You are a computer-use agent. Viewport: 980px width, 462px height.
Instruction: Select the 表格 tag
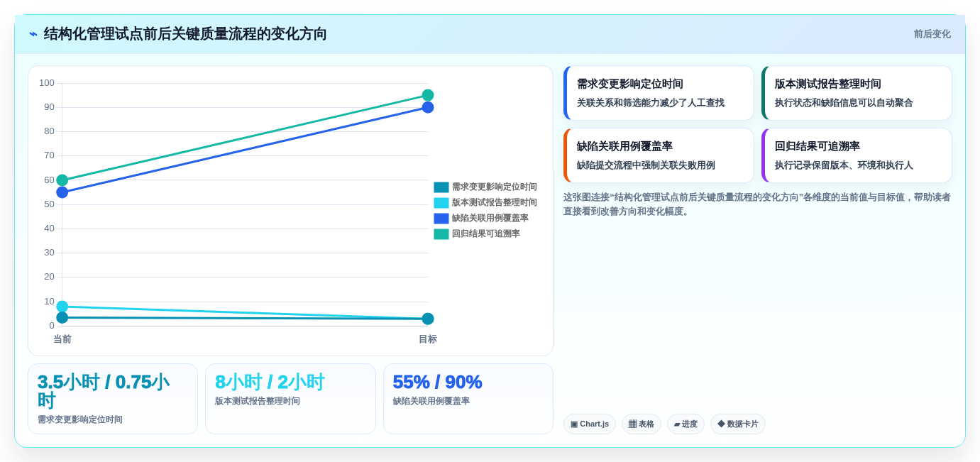pyautogui.click(x=642, y=424)
